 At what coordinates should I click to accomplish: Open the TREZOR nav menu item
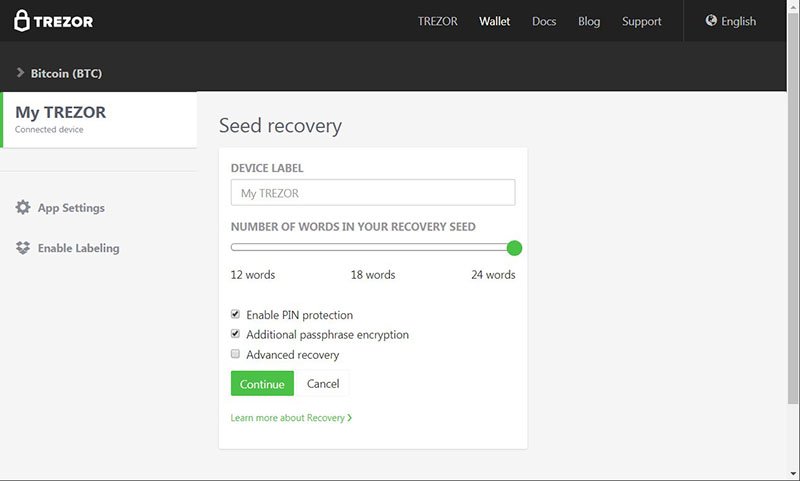pos(437,21)
